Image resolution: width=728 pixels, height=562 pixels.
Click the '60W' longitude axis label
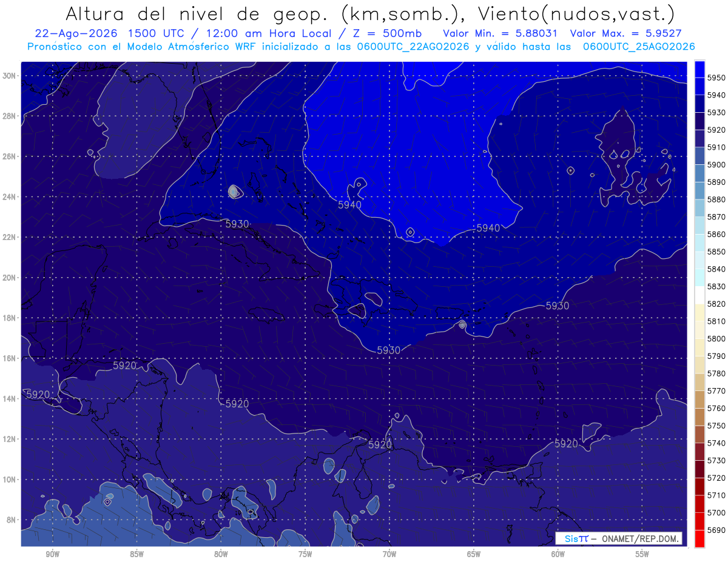[x=558, y=554]
